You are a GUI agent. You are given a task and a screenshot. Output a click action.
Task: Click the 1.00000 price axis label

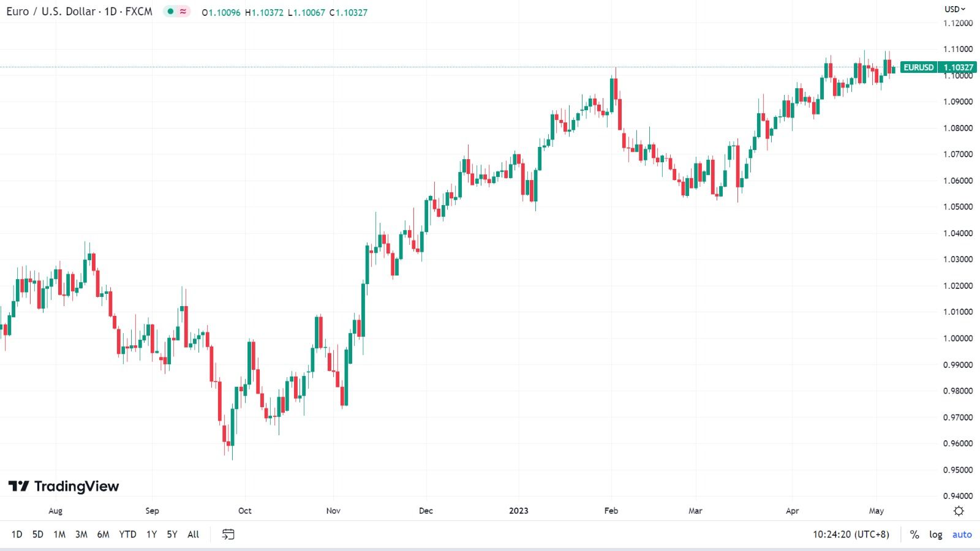[958, 339]
